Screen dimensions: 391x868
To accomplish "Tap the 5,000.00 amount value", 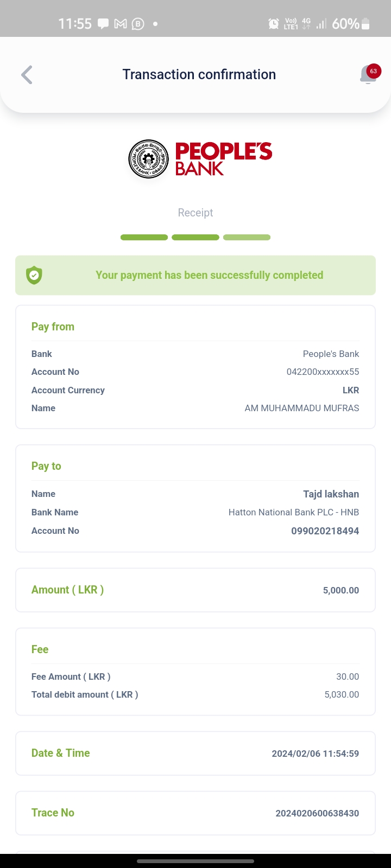I will [340, 590].
